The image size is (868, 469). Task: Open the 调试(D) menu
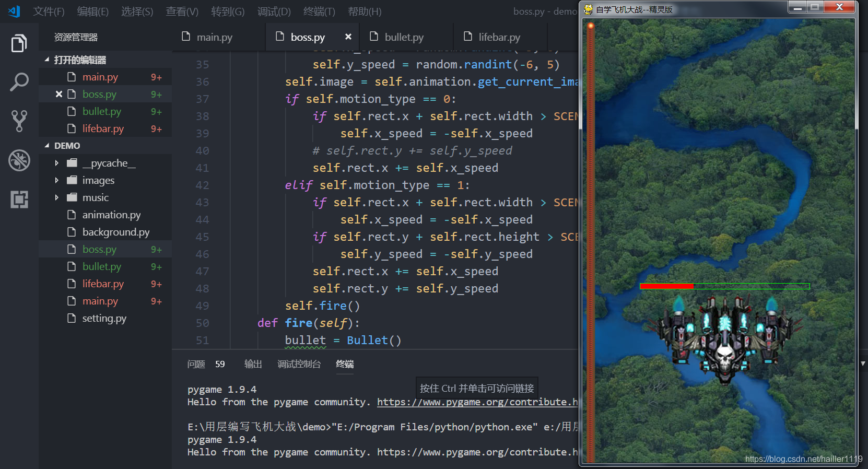click(274, 11)
